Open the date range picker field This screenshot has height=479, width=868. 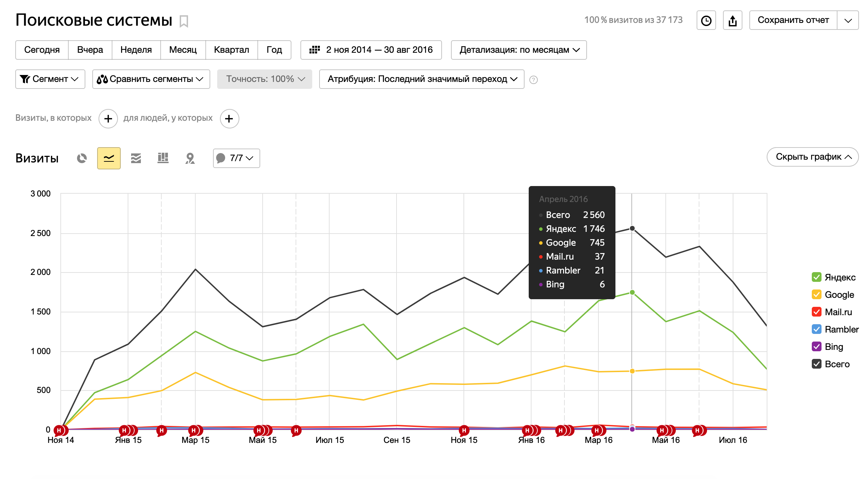371,50
